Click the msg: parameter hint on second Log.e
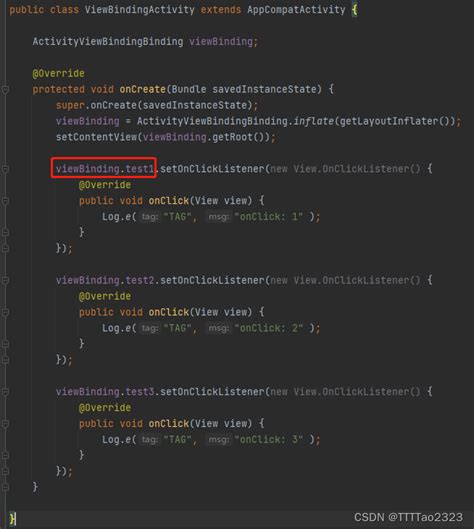The height and width of the screenshot is (529, 474). coord(219,328)
